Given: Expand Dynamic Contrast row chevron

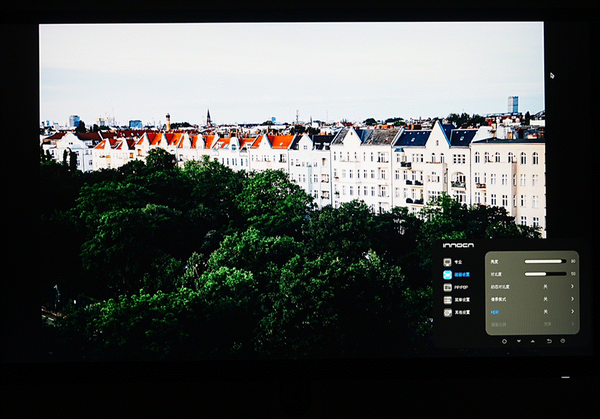Looking at the screenshot, I should (x=573, y=285).
